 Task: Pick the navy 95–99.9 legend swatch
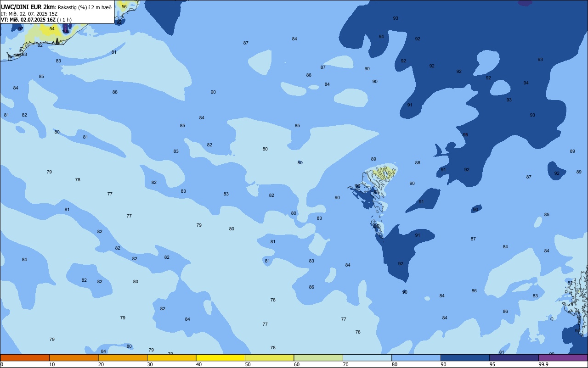tap(514, 357)
